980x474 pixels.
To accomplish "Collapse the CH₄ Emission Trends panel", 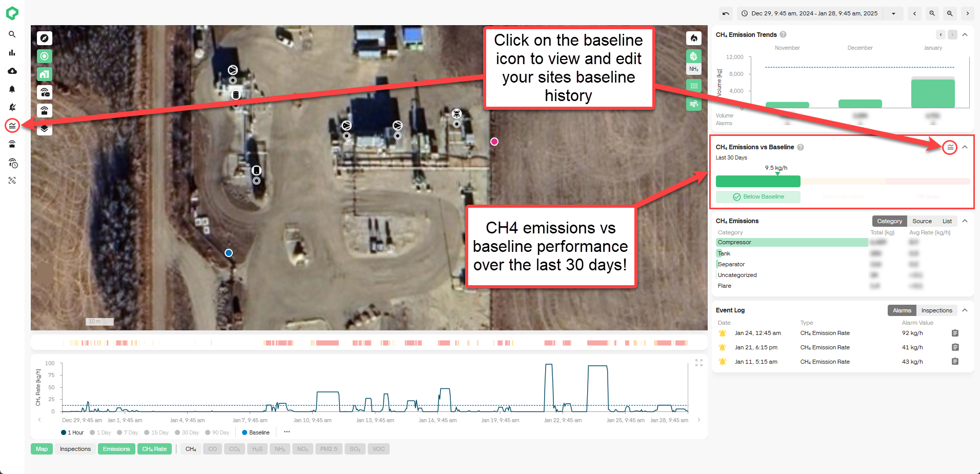I will [965, 35].
